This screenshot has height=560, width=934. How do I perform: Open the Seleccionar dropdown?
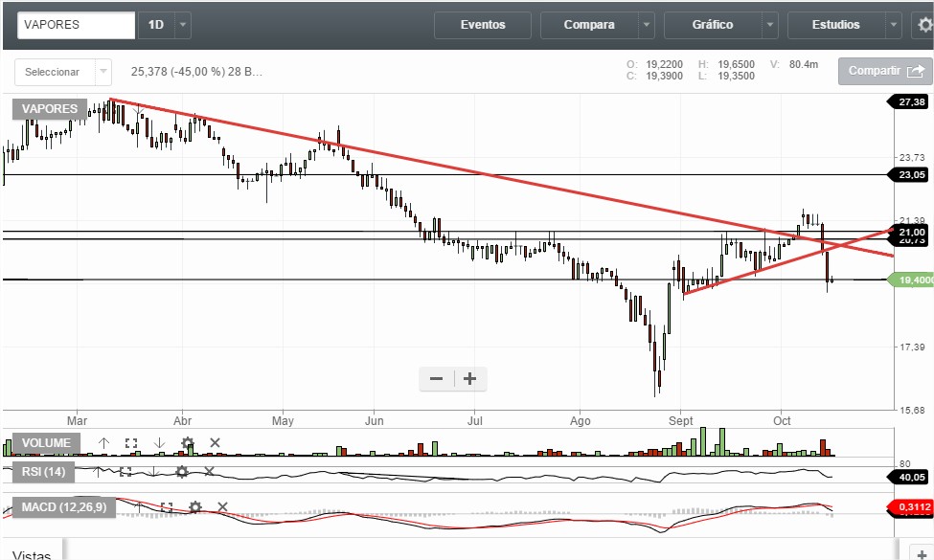tap(62, 72)
